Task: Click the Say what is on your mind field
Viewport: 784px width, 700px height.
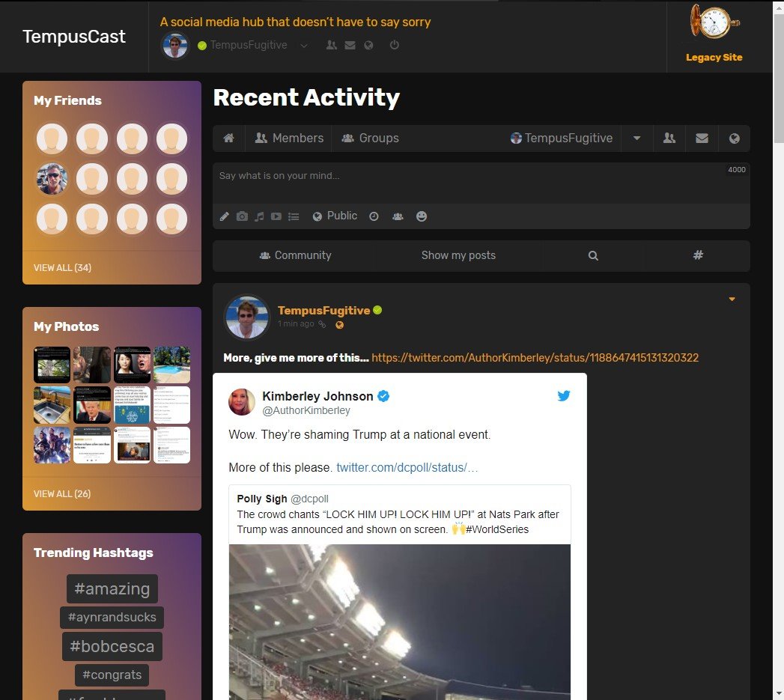Action: click(x=481, y=183)
